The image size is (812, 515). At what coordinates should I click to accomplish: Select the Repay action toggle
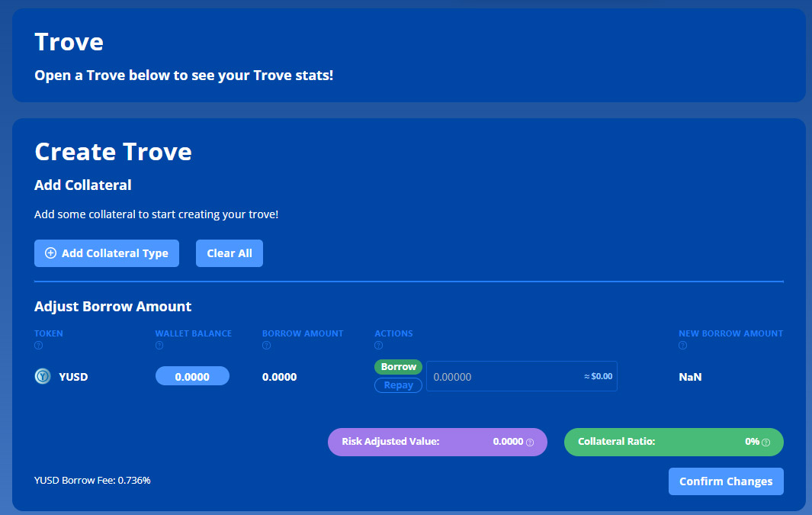tap(398, 385)
